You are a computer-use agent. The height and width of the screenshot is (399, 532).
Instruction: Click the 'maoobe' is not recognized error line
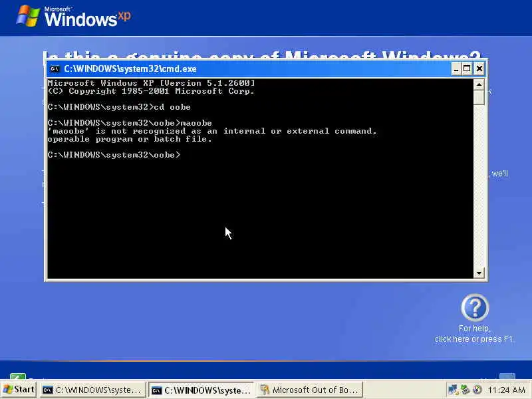pos(212,131)
